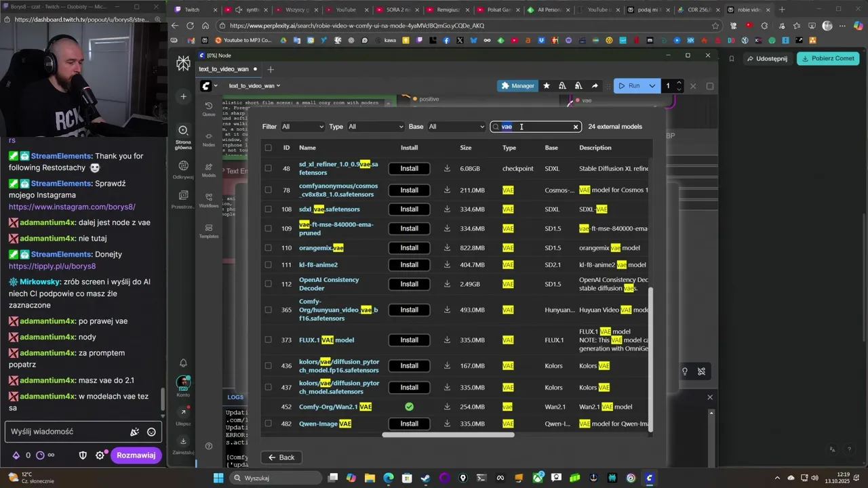Click the download icon for FLUX.1 VAE model
The width and height of the screenshot is (868, 488).
click(x=447, y=340)
